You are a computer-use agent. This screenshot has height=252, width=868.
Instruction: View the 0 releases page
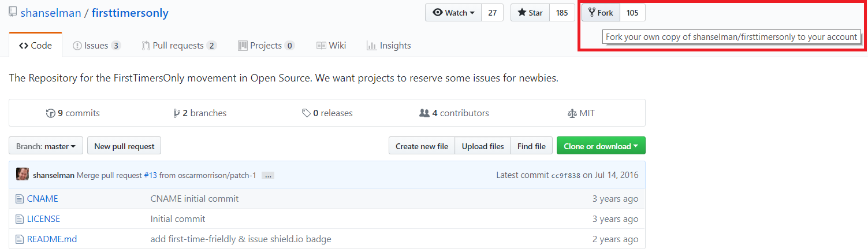327,113
